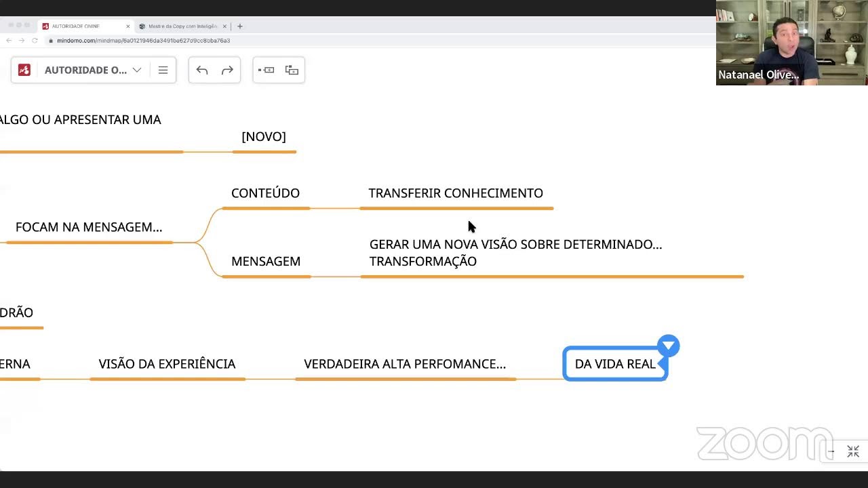Open DA VIDA REAL topic dropdown arrow
868x488 pixels.
(x=669, y=346)
